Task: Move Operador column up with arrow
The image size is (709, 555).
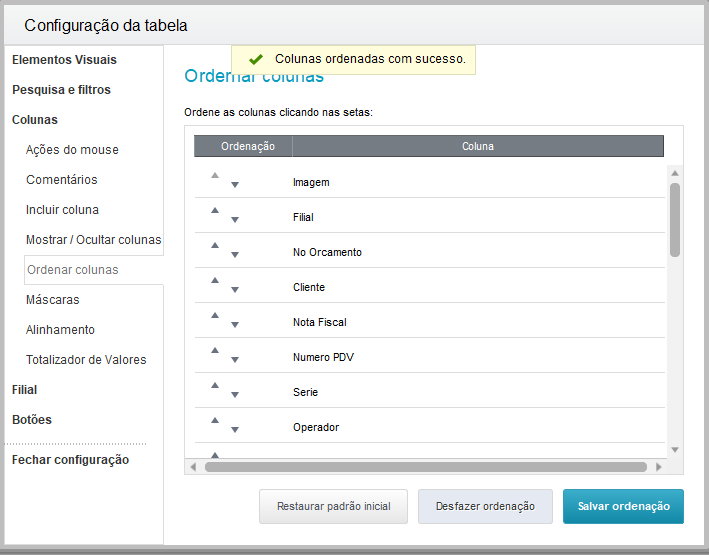Action: tap(215, 420)
